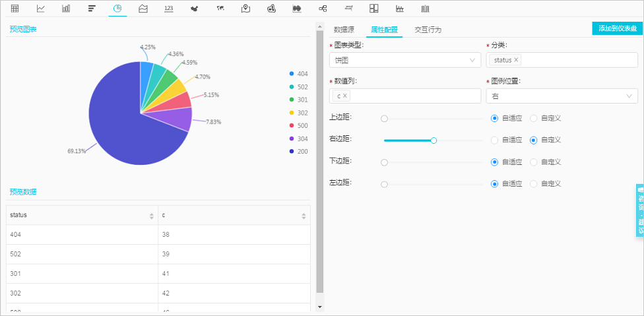Select the line chart type icon
This screenshot has height=316, width=644.
(41, 8)
